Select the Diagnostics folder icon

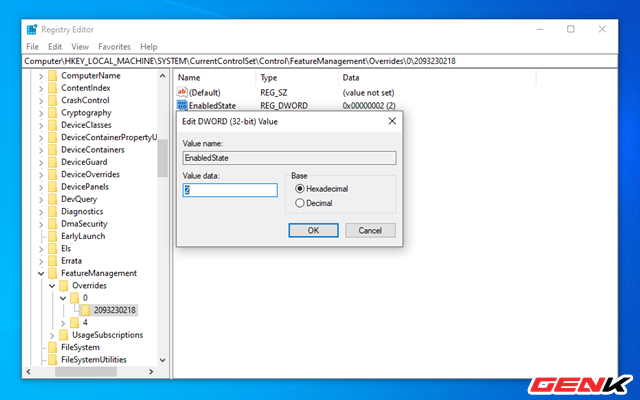(x=53, y=211)
